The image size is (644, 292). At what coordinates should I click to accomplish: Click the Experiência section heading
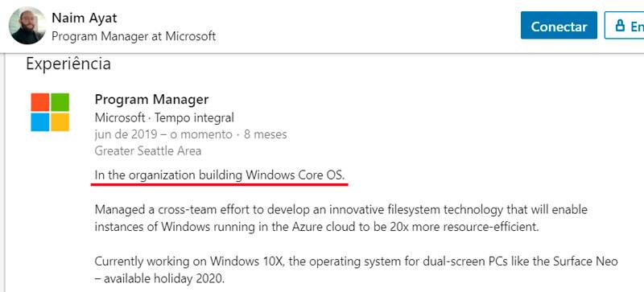68,64
